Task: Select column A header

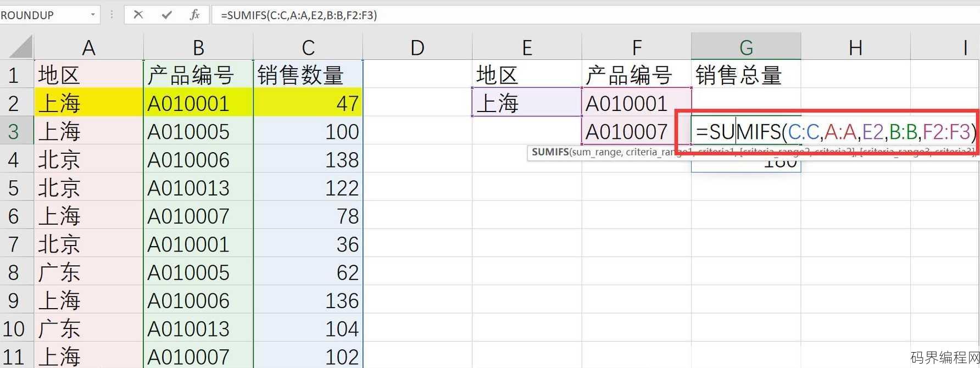Action: (x=88, y=47)
